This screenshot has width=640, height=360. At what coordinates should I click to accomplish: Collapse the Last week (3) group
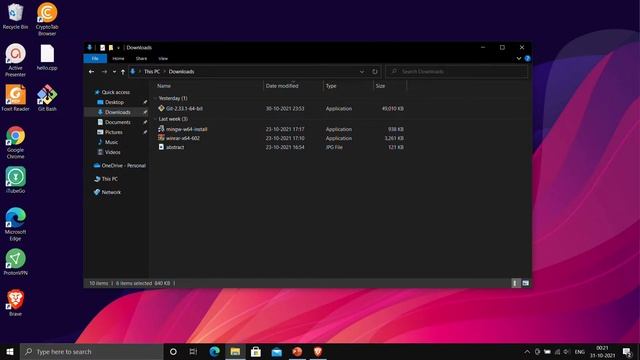click(156, 119)
